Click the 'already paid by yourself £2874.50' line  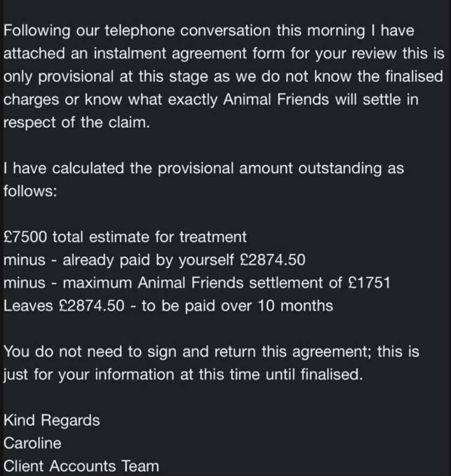[183, 260]
